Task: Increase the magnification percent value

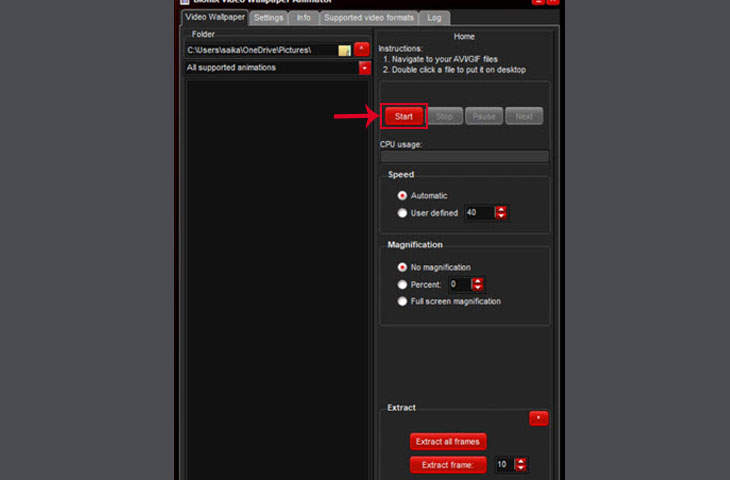Action: 478,281
